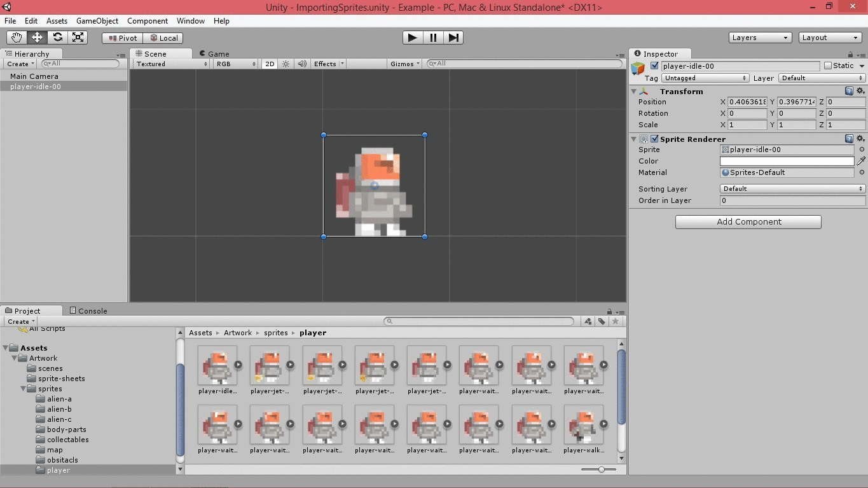The height and width of the screenshot is (488, 868).
Task: Open Sprite Renderer gear settings
Action: [x=860, y=139]
